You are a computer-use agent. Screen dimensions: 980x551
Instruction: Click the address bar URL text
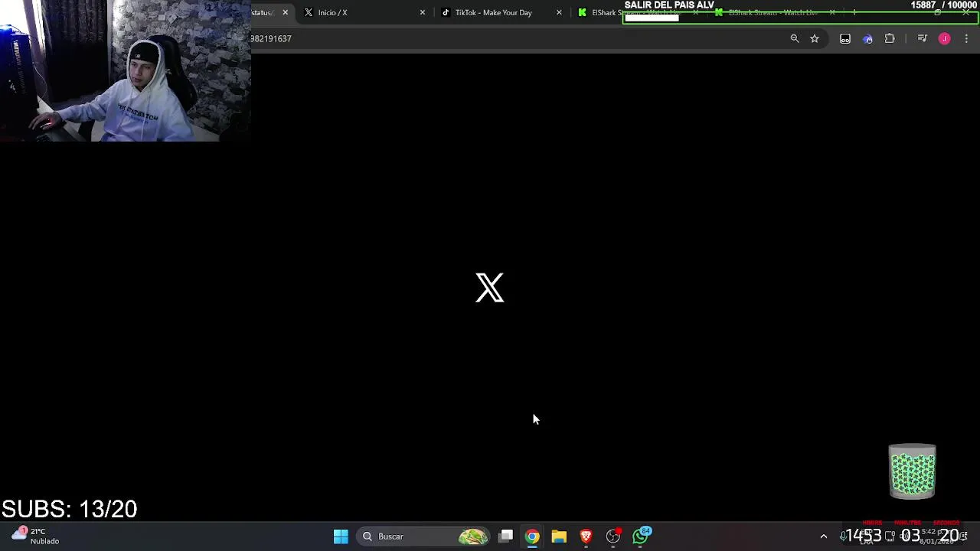click(x=271, y=38)
